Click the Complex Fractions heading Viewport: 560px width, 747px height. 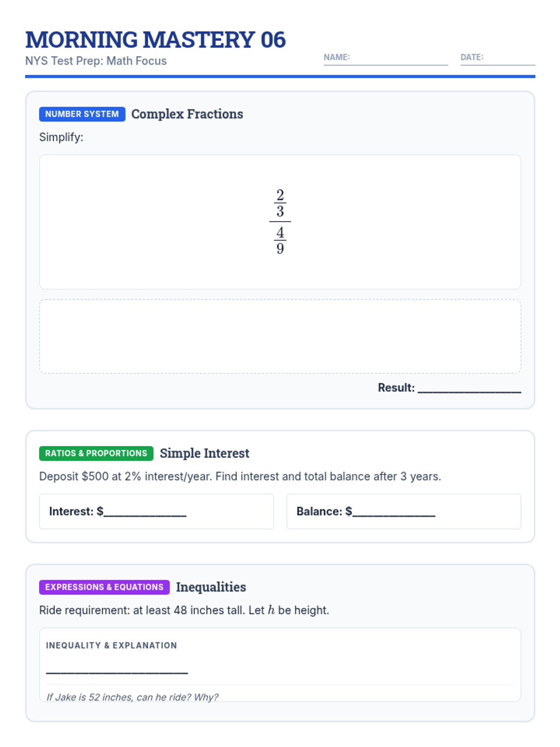click(187, 114)
